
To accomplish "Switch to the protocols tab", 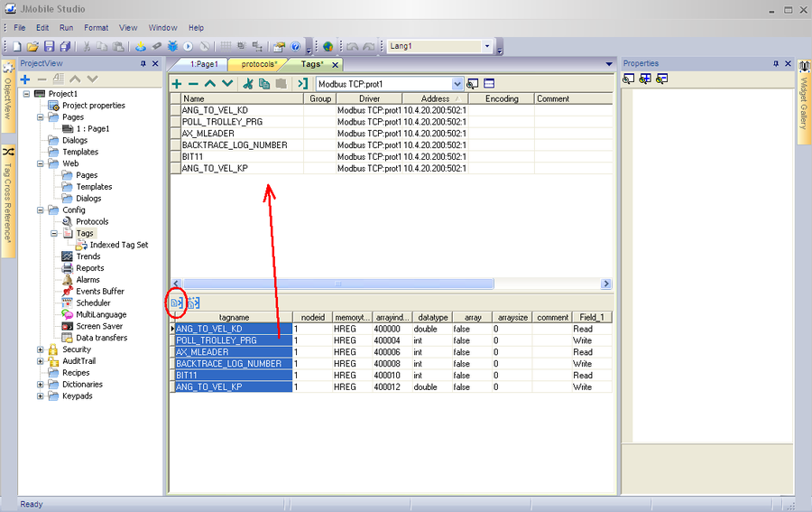I will [x=258, y=64].
